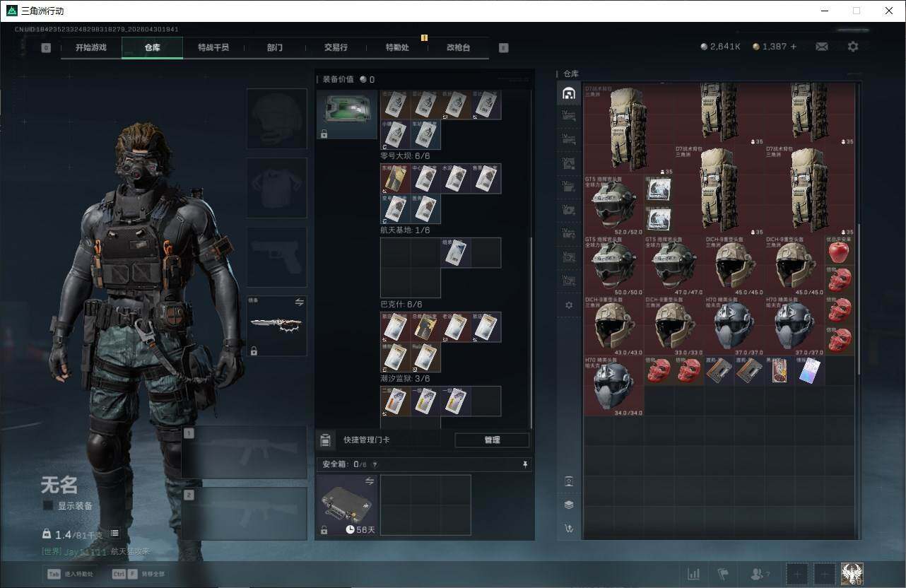Click the stacked layers icon in warehouse sidebar

[x=569, y=505]
